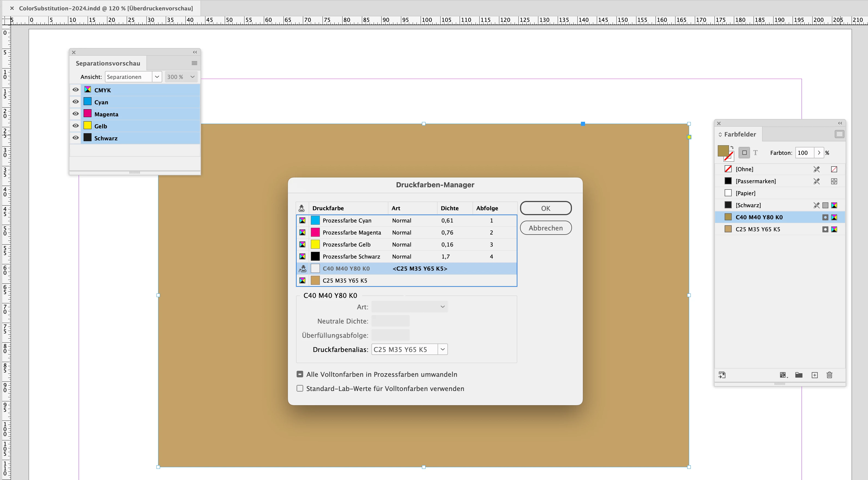Open the Ansicht Separationen dropdown
Viewport: 868px width, 480px height.
point(157,77)
